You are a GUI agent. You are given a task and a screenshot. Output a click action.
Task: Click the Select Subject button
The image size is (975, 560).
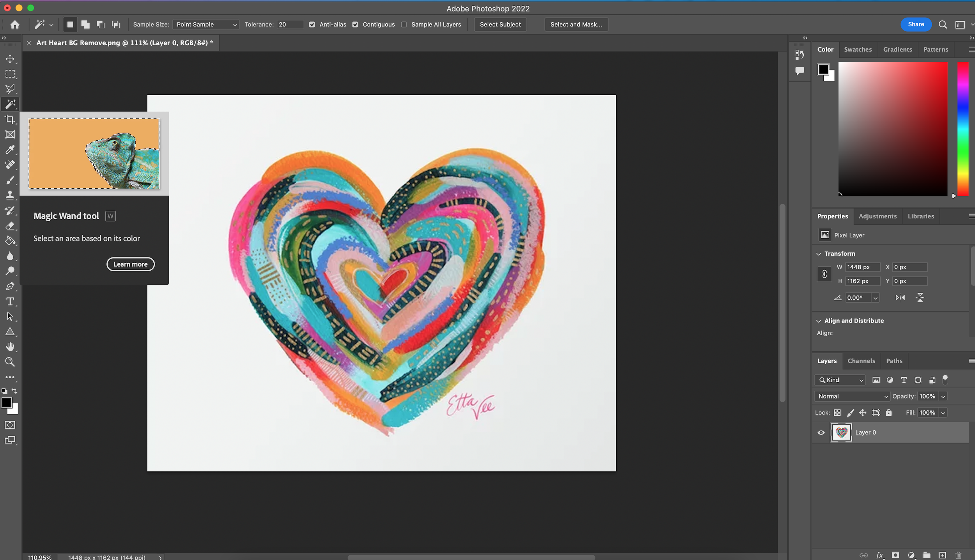(500, 25)
